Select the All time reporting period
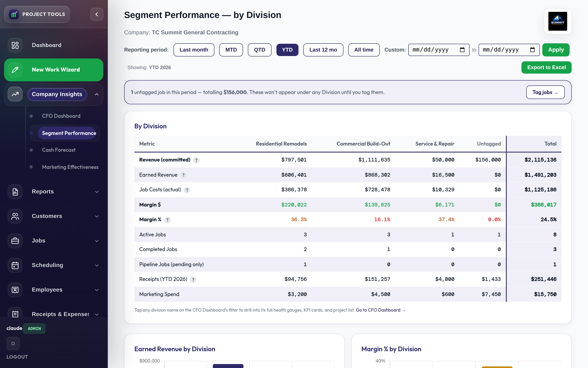Screen dimensions: 588x368 pos(364,50)
